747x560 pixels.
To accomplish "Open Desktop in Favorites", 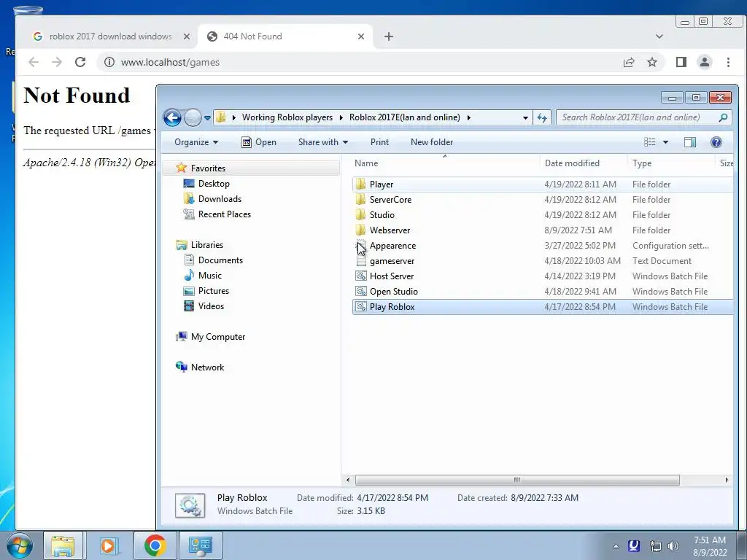I will coord(214,184).
